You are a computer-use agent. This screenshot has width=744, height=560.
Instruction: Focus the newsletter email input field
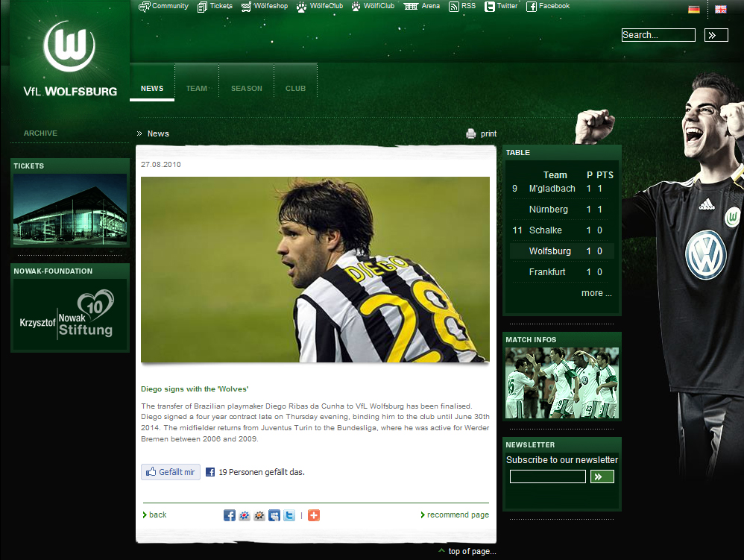coord(547,476)
